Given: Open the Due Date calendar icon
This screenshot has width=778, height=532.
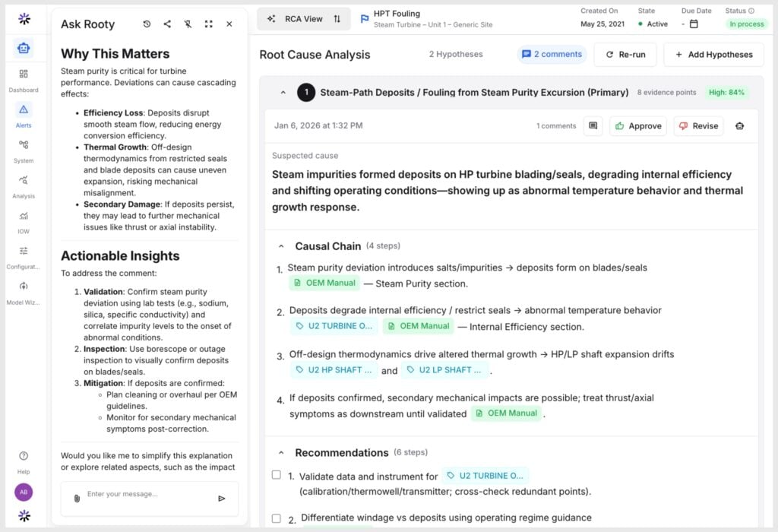Looking at the screenshot, I should pyautogui.click(x=694, y=24).
